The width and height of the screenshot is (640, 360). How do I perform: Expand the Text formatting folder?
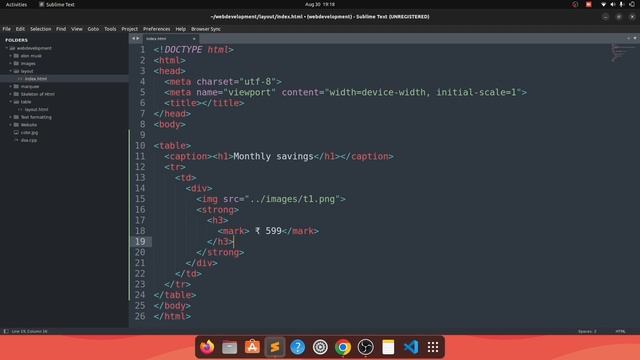[11, 117]
